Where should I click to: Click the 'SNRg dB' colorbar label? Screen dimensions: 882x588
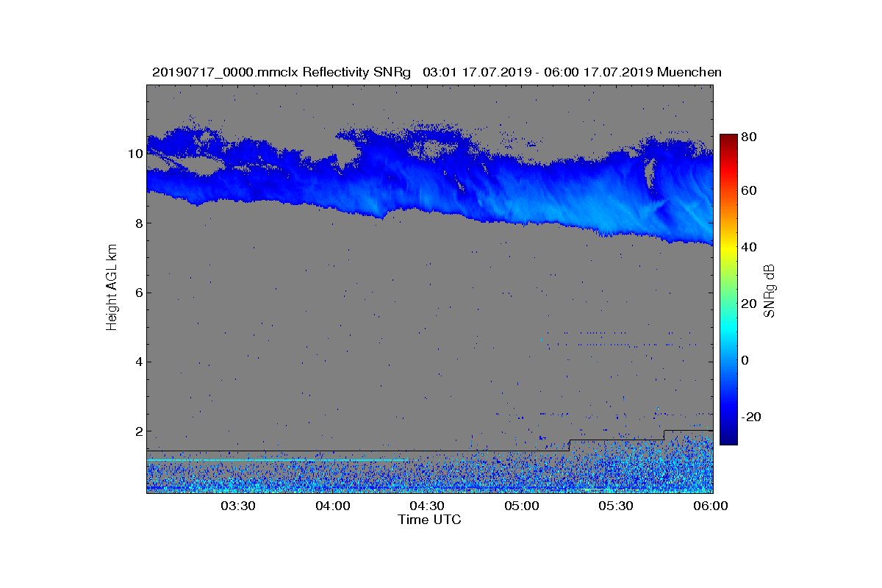click(x=770, y=291)
